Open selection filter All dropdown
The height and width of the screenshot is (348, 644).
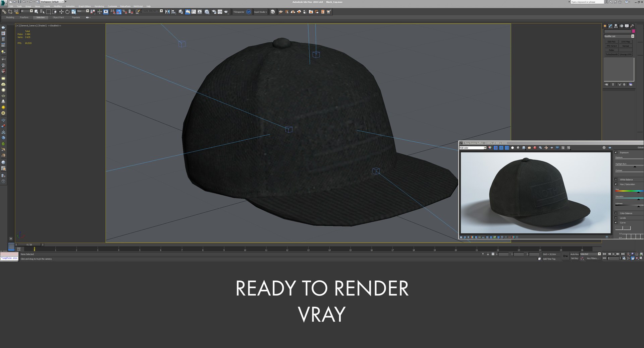pyautogui.click(x=27, y=11)
